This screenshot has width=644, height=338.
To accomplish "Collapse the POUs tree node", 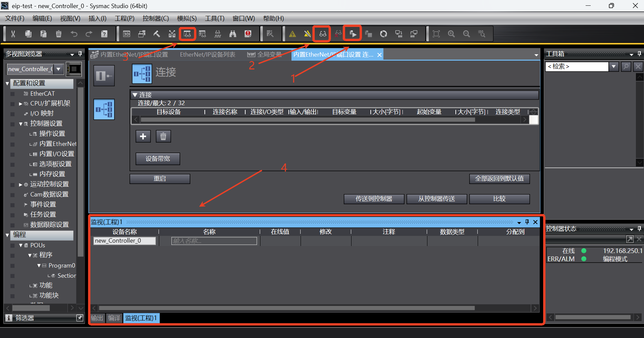I will click(x=21, y=245).
